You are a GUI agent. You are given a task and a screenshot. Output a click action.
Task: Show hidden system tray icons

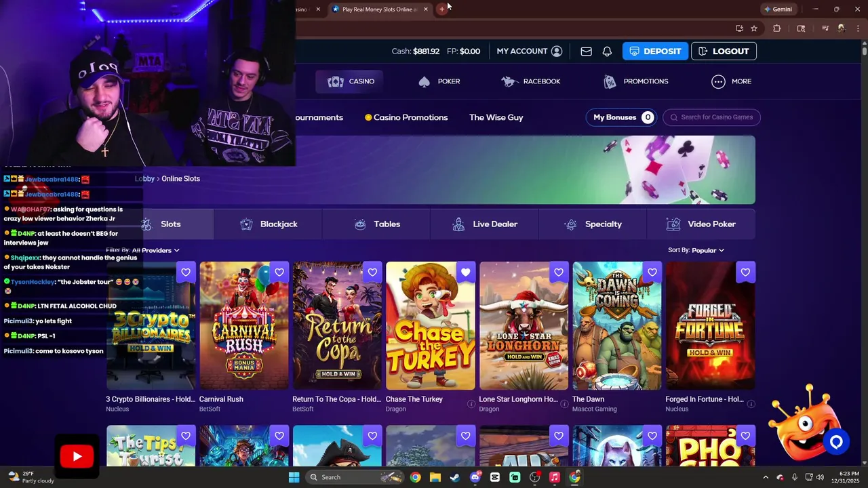point(766,477)
